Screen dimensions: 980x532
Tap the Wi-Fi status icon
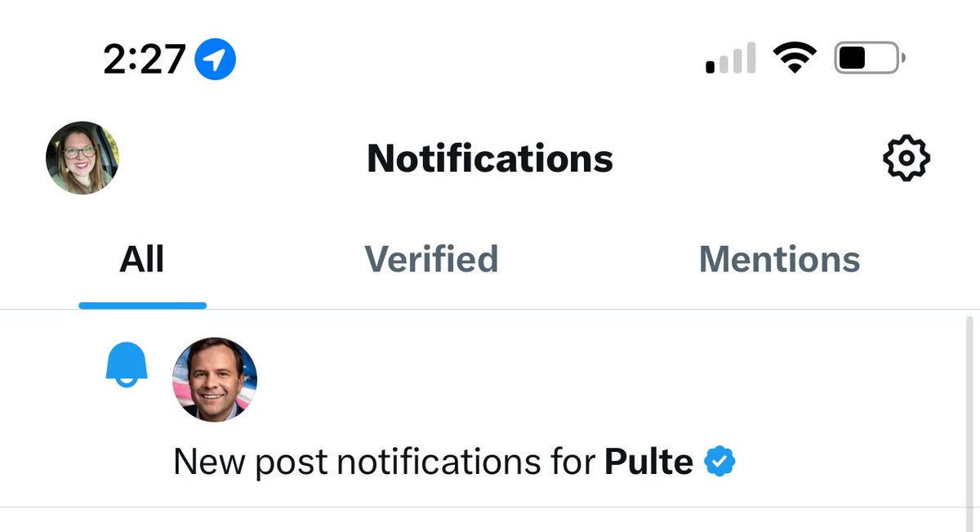(x=795, y=59)
